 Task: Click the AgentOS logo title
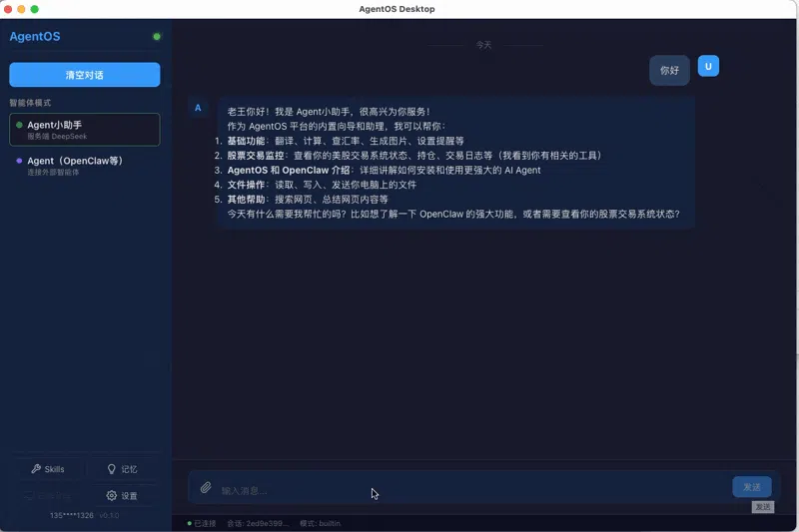point(35,37)
